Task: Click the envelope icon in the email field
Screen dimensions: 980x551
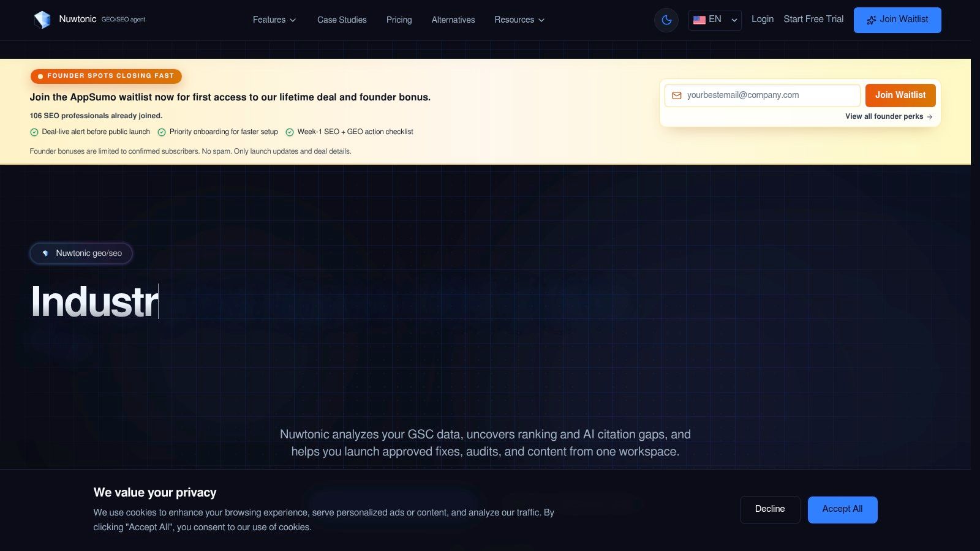Action: tap(677, 96)
